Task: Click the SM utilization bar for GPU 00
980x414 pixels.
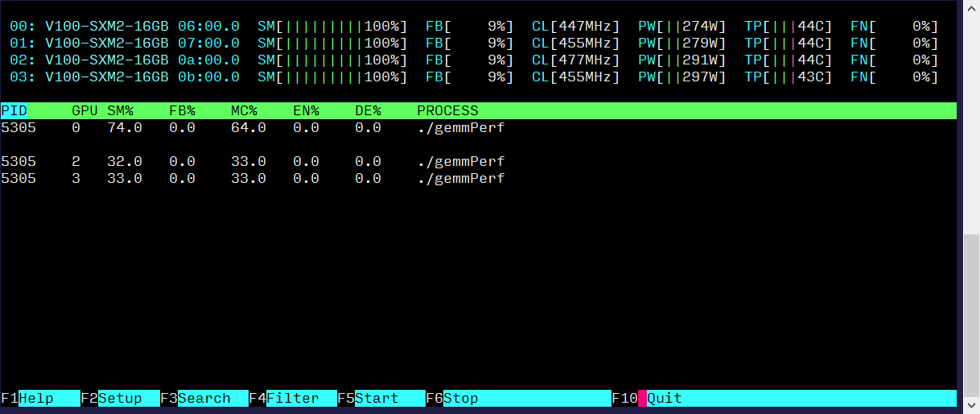Action: pyautogui.click(x=332, y=26)
